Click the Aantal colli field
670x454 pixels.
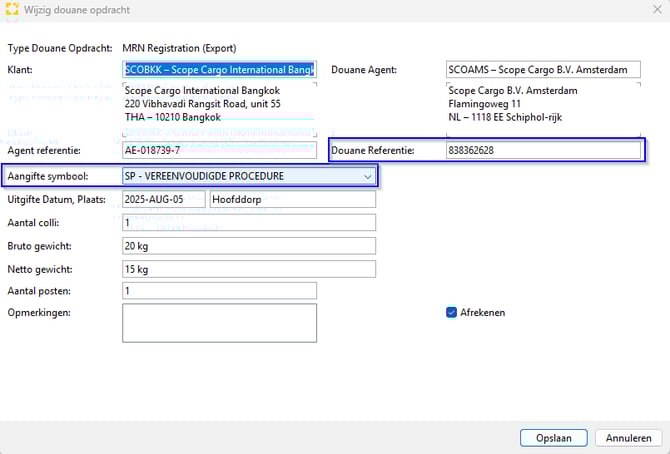pyautogui.click(x=248, y=222)
